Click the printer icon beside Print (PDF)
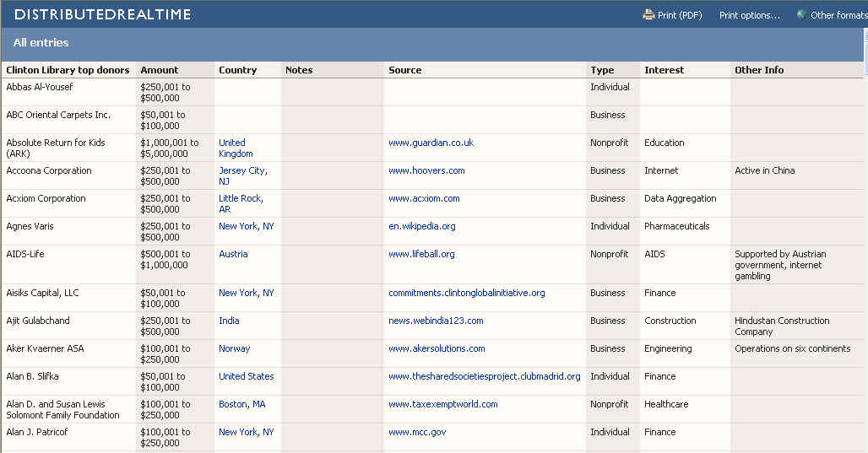This screenshot has width=868, height=453. tap(648, 14)
